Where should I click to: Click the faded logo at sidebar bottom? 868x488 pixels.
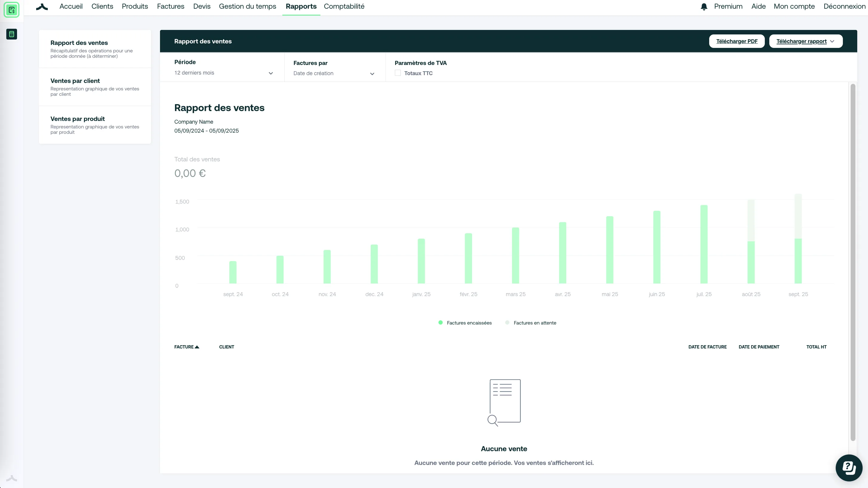pos(11,478)
